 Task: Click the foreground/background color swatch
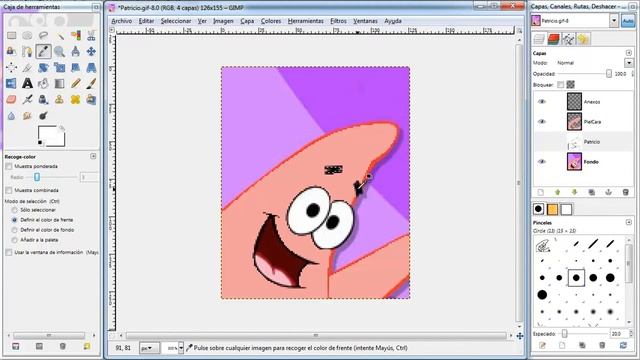pos(51,136)
